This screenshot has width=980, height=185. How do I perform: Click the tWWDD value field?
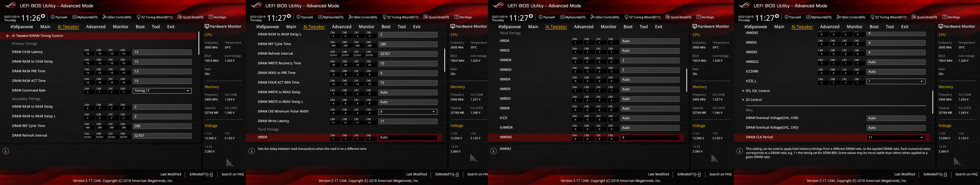click(x=650, y=70)
